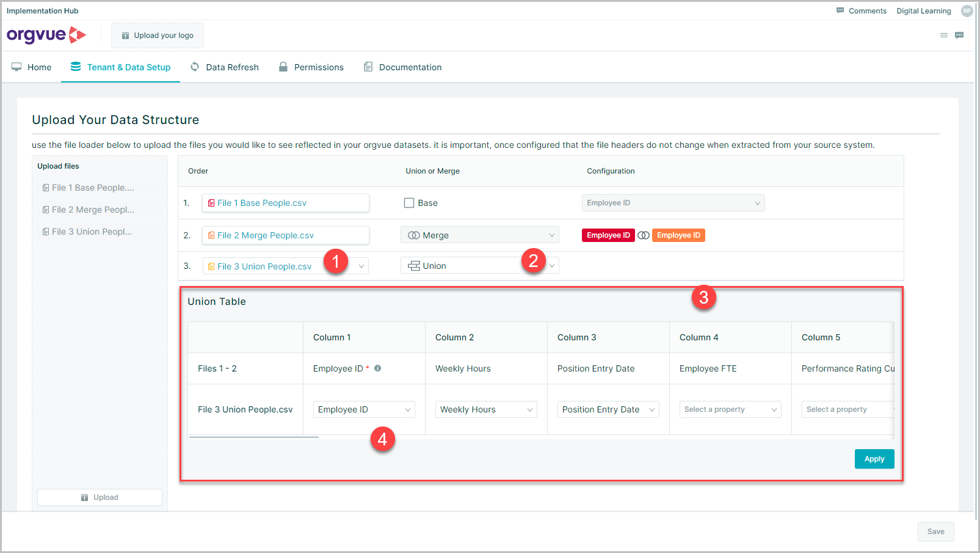Click Files 1 - 2 row label
The height and width of the screenshot is (553, 980).
(x=217, y=368)
